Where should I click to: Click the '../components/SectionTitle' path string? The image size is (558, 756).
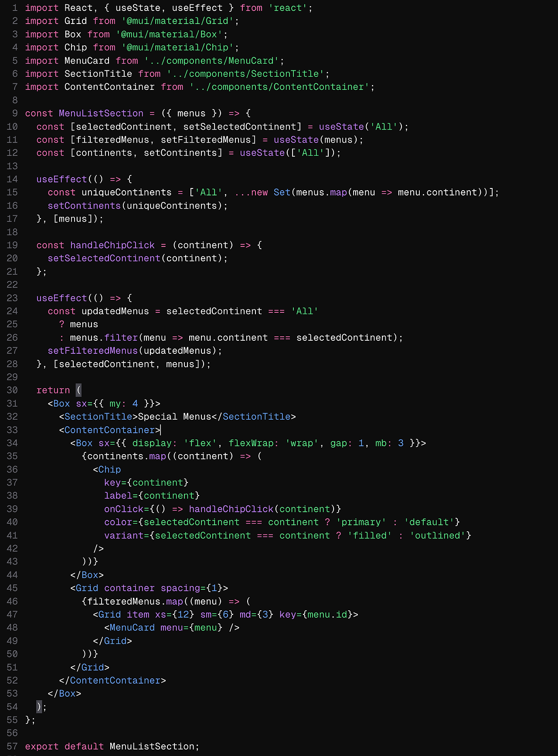(x=246, y=74)
